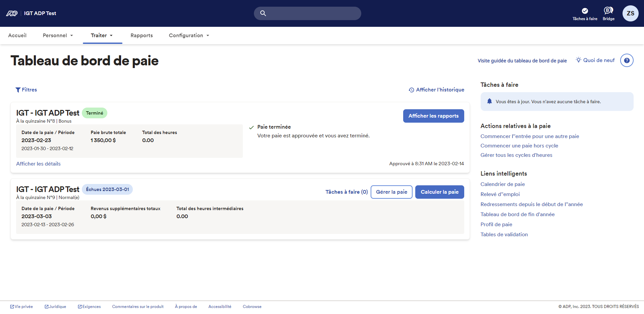Image resolution: width=644 pixels, height=314 pixels.
Task: Click À propos de footer link
Action: 186,307
